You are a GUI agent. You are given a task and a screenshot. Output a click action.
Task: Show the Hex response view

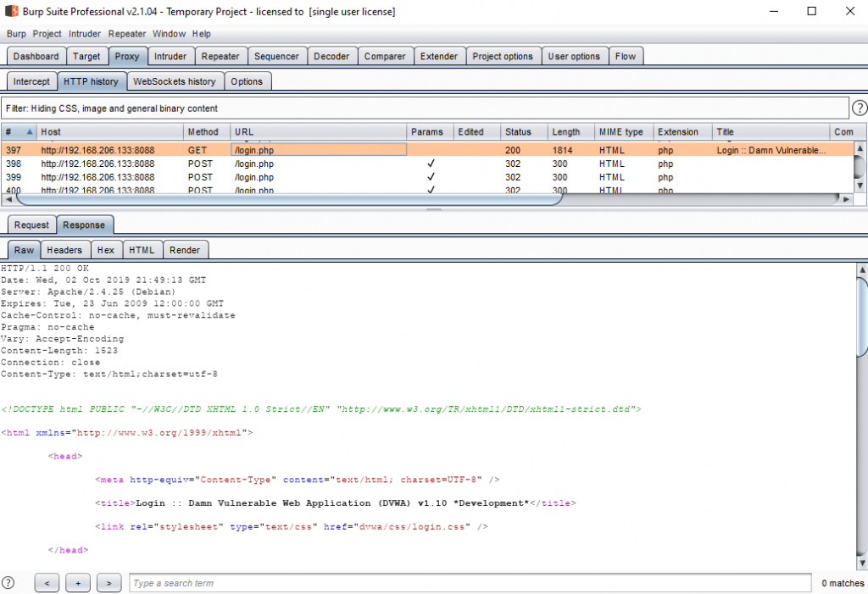click(105, 250)
